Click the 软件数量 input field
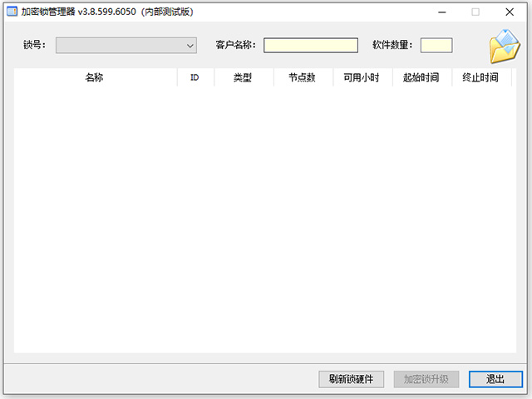Image resolution: width=532 pixels, height=399 pixels. point(436,45)
